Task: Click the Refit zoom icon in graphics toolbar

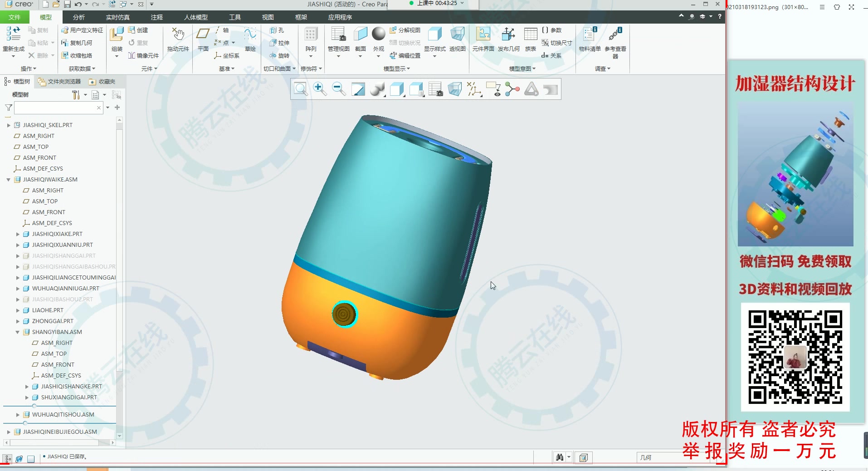Action: pyautogui.click(x=300, y=89)
